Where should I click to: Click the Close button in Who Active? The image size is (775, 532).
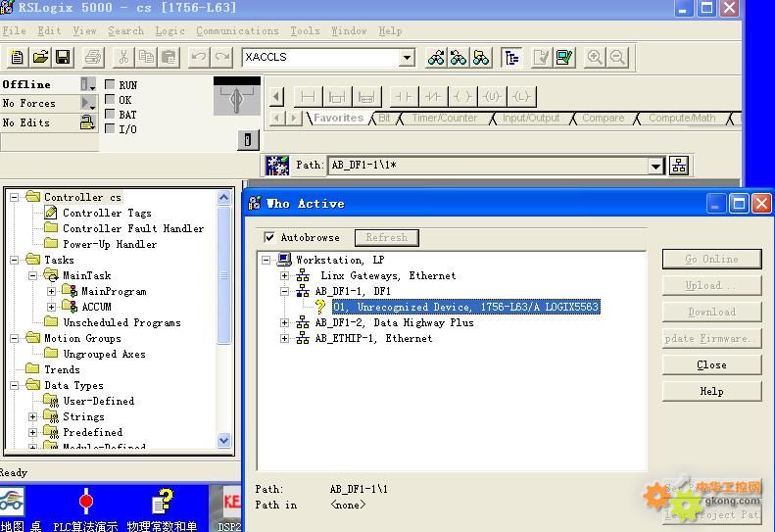[711, 364]
